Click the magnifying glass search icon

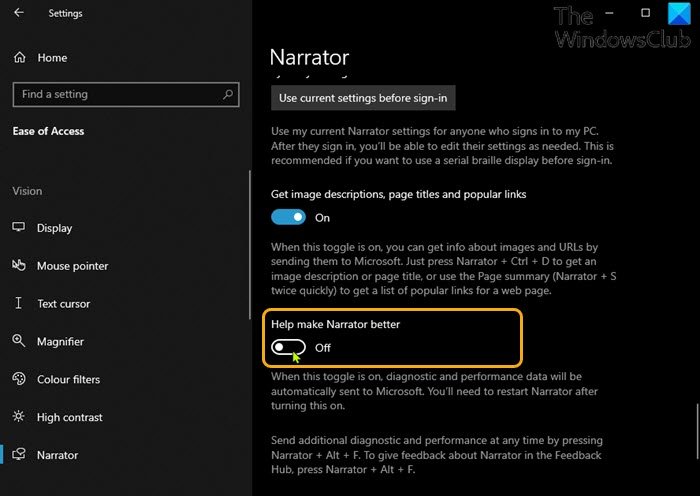click(228, 94)
